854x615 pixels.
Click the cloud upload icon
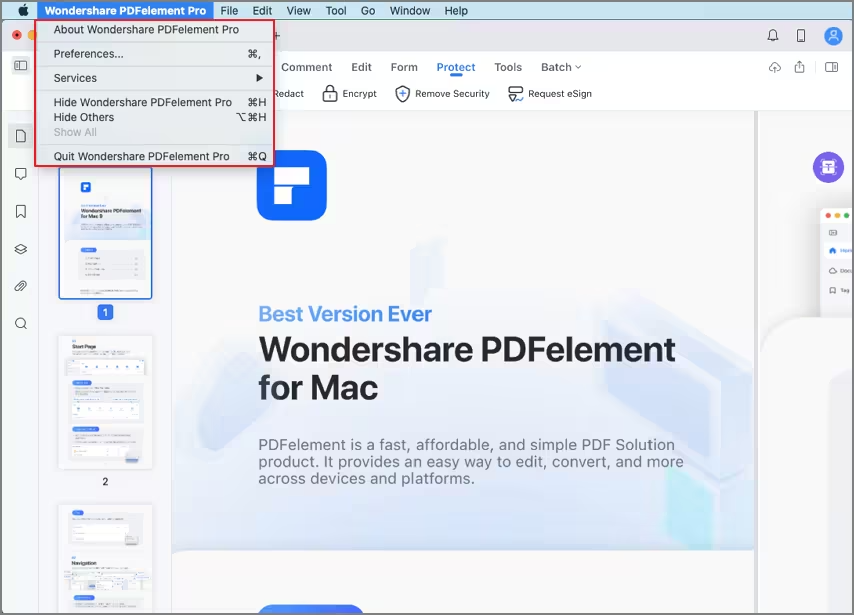tap(774, 67)
